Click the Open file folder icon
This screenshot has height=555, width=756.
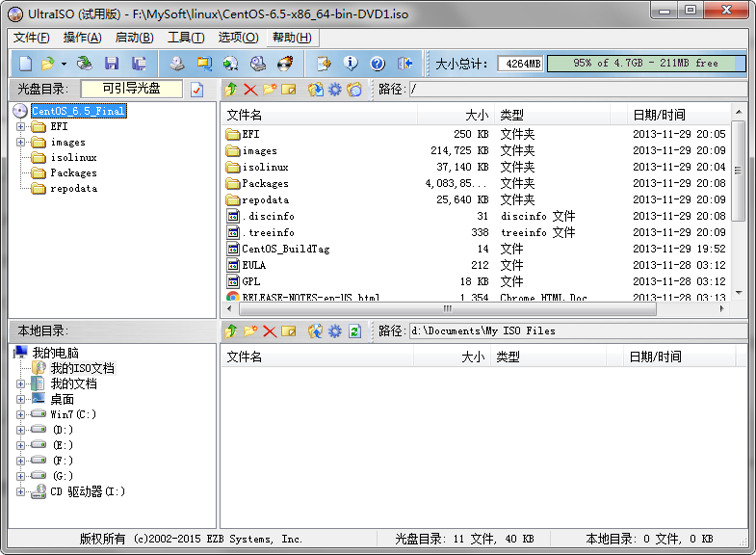pos(48,64)
